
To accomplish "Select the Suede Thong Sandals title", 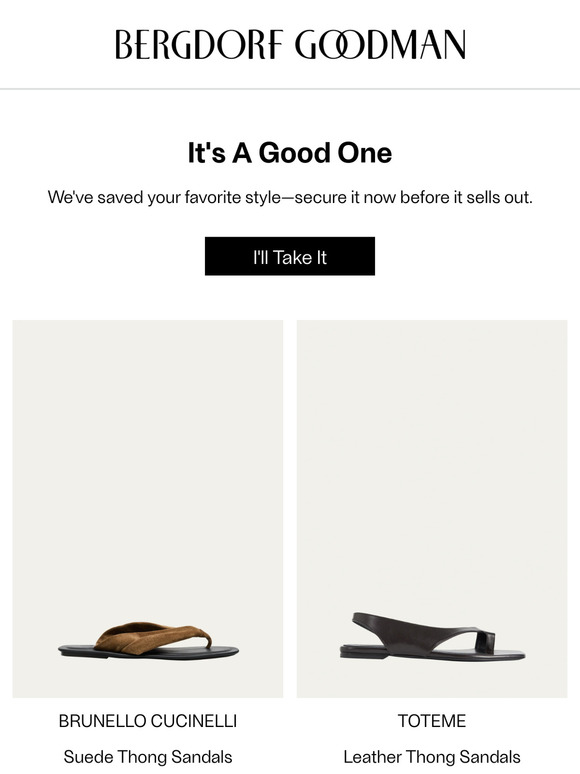I will pyautogui.click(x=148, y=757).
